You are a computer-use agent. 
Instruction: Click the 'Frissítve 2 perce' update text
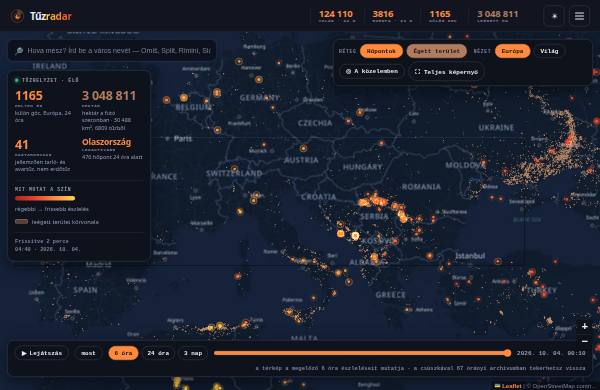[x=42, y=241]
